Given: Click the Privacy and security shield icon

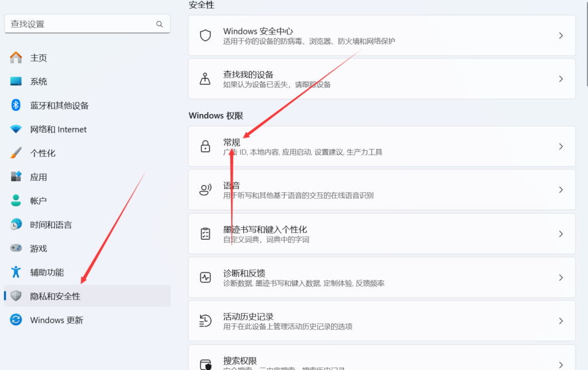Looking at the screenshot, I should tap(16, 296).
